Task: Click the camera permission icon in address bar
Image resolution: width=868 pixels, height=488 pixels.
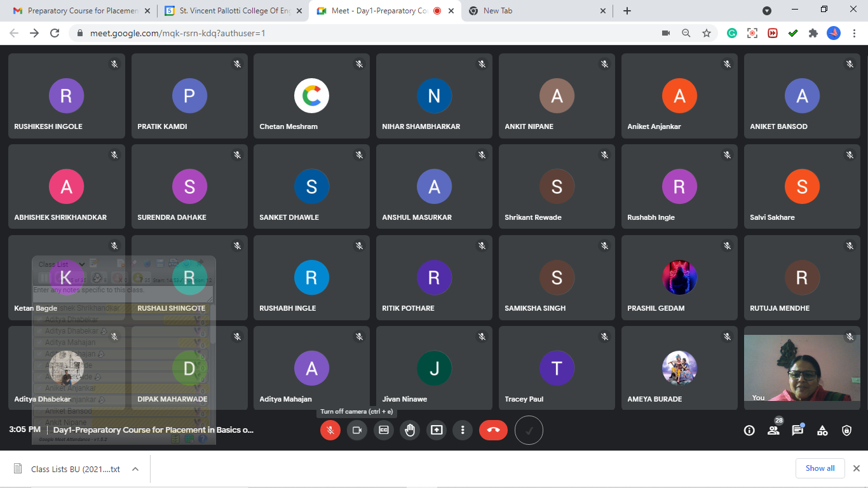Action: (x=666, y=33)
